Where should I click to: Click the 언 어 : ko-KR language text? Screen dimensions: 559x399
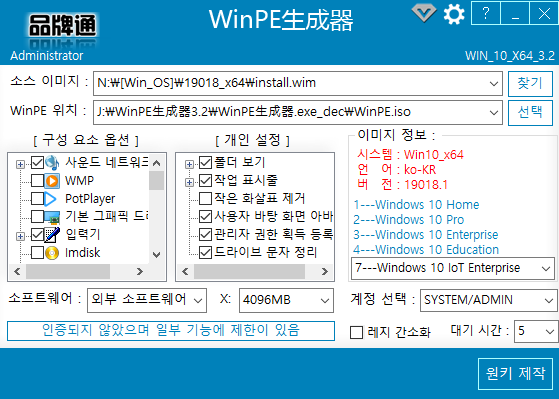pyautogui.click(x=396, y=170)
